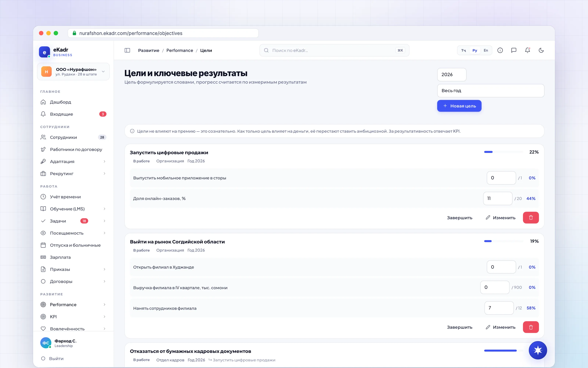Click the Выйти logout icon
This screenshot has width=588, height=368.
click(43, 358)
